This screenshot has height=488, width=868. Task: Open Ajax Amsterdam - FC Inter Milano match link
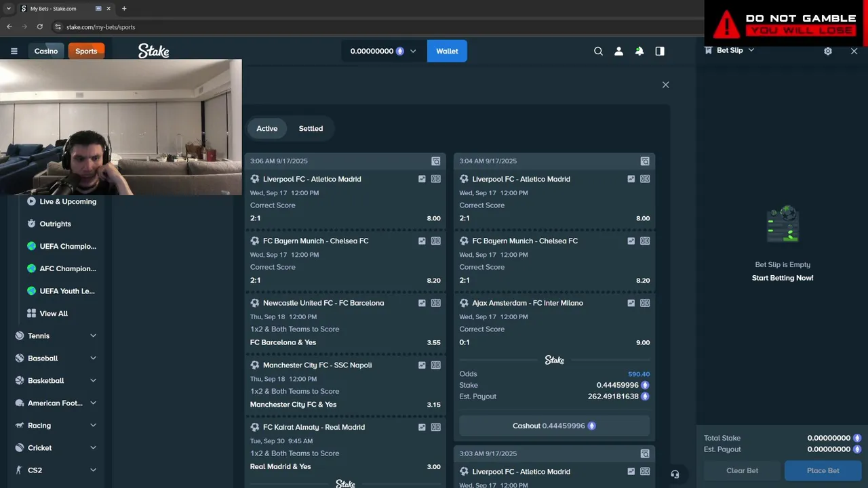[528, 303]
